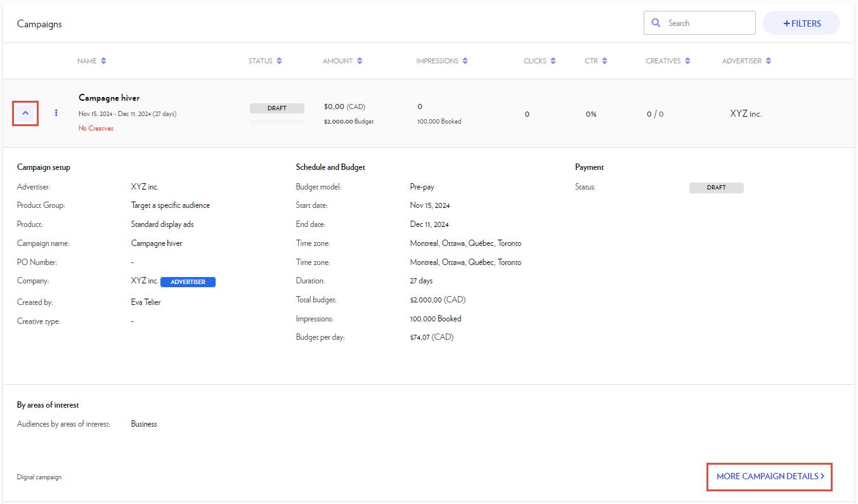Sort by CTR column arrows
858x504 pixels.
[604, 61]
